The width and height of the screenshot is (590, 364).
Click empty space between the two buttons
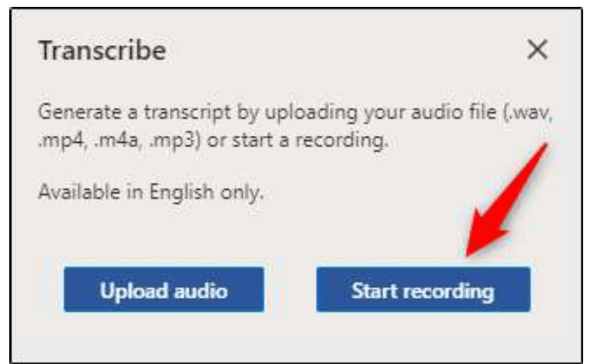tap(290, 290)
